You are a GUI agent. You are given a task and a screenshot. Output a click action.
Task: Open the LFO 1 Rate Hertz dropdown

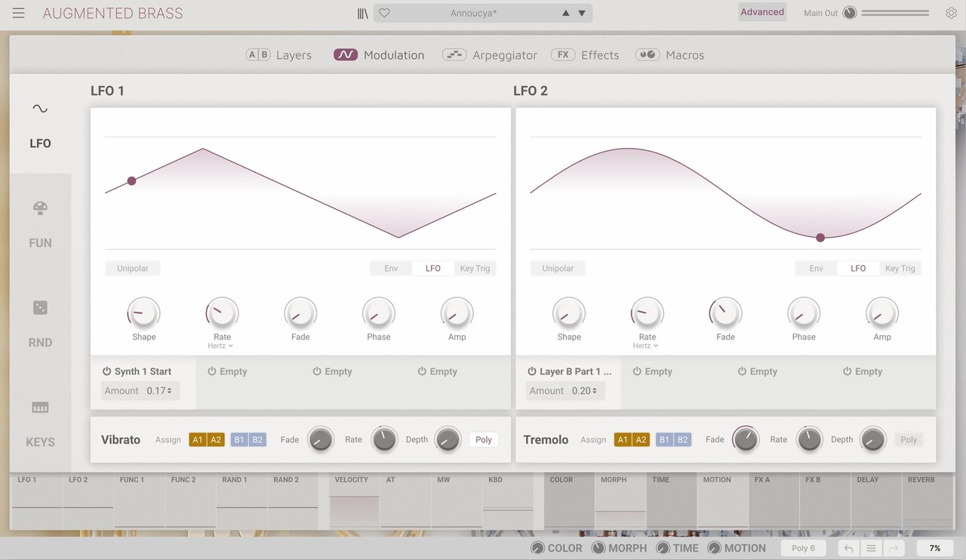click(x=221, y=346)
